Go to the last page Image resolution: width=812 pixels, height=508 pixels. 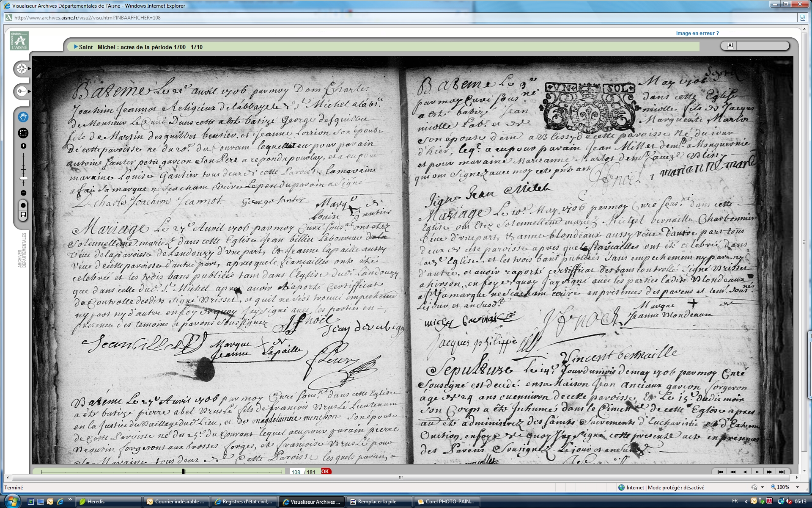point(782,472)
